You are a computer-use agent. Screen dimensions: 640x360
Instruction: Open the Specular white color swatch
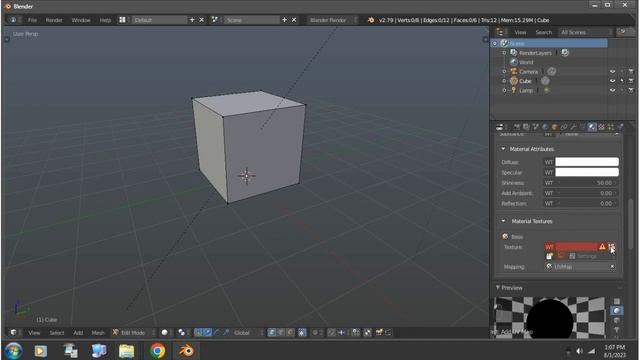click(x=587, y=172)
